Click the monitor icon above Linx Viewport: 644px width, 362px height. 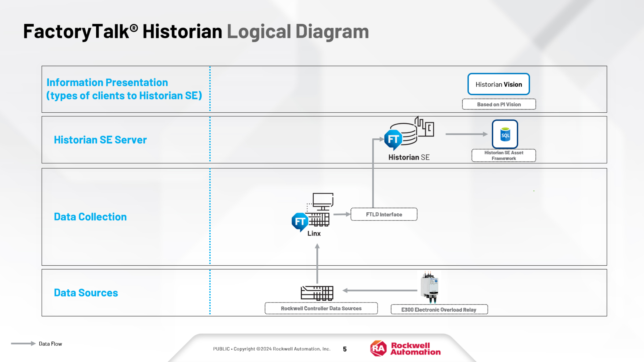(323, 201)
